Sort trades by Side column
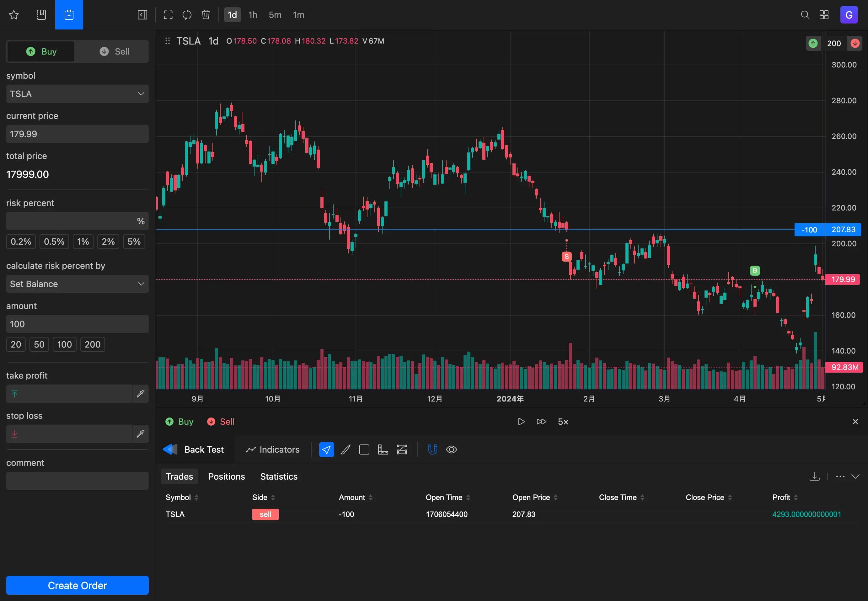The height and width of the screenshot is (601, 868). [264, 497]
